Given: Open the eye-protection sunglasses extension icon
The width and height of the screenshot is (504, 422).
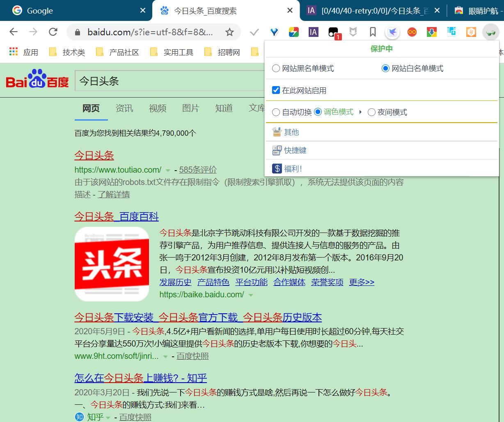Looking at the screenshot, I should [x=491, y=32].
